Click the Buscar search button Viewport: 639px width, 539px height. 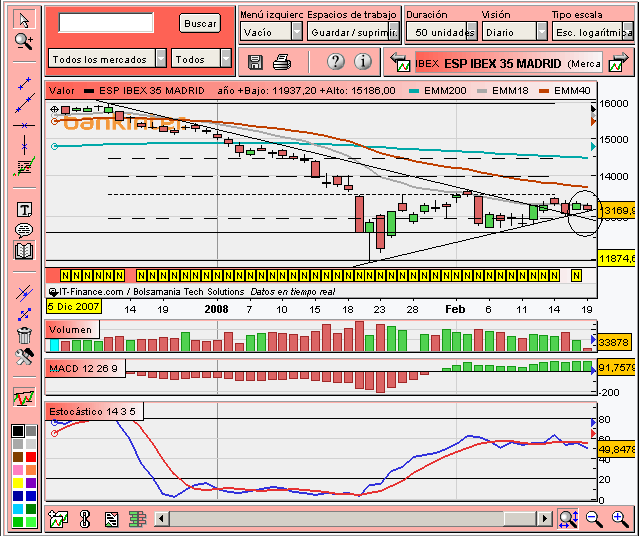pos(200,23)
